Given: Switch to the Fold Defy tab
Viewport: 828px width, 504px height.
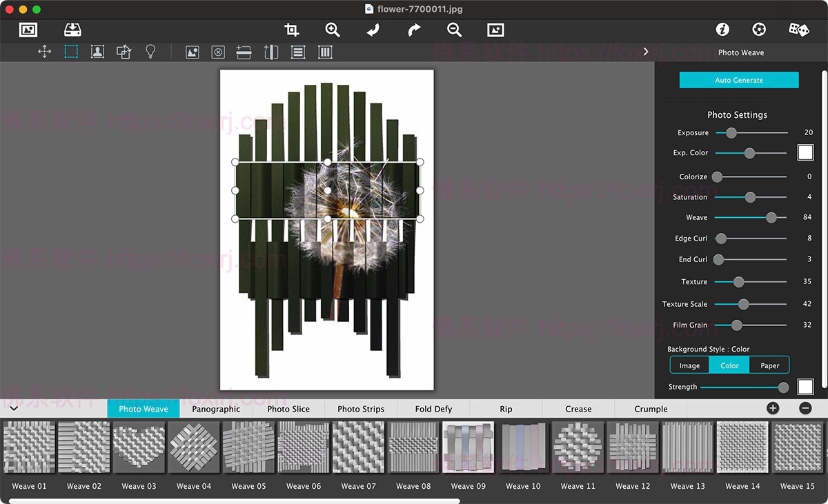Looking at the screenshot, I should [433, 408].
